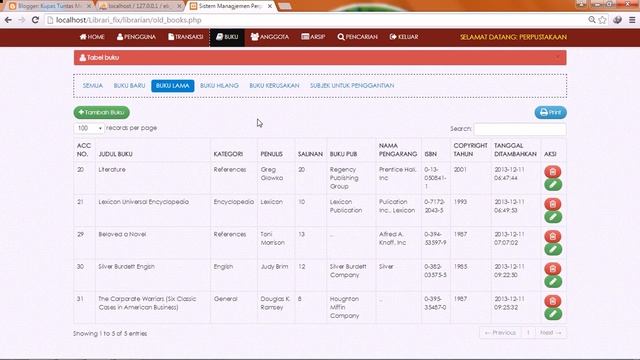This screenshot has height=360, width=640.
Task: Switch to BUKU HILANG tab
Action: pos(219,86)
